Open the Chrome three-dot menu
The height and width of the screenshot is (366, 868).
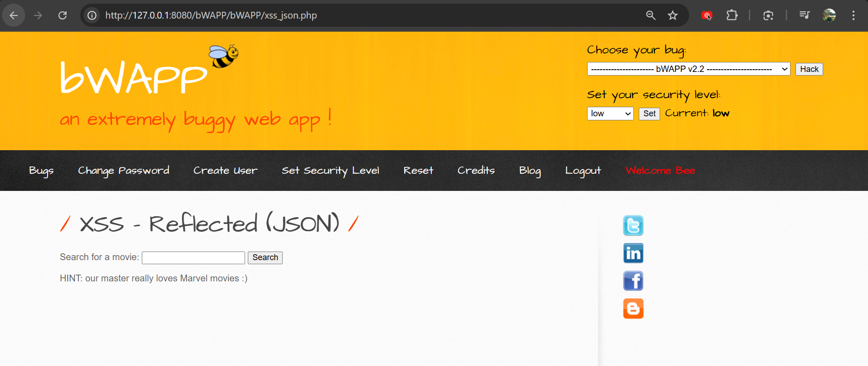(x=853, y=15)
